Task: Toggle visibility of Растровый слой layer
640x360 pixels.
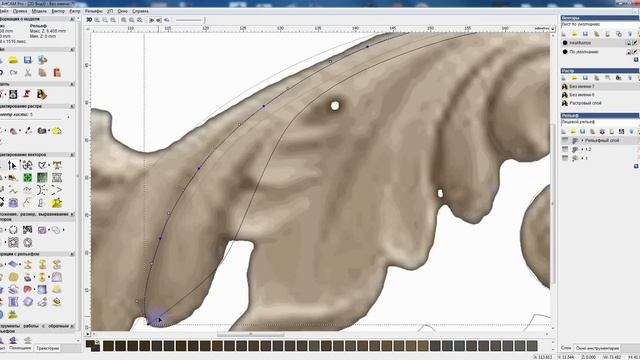Action: 565,103
